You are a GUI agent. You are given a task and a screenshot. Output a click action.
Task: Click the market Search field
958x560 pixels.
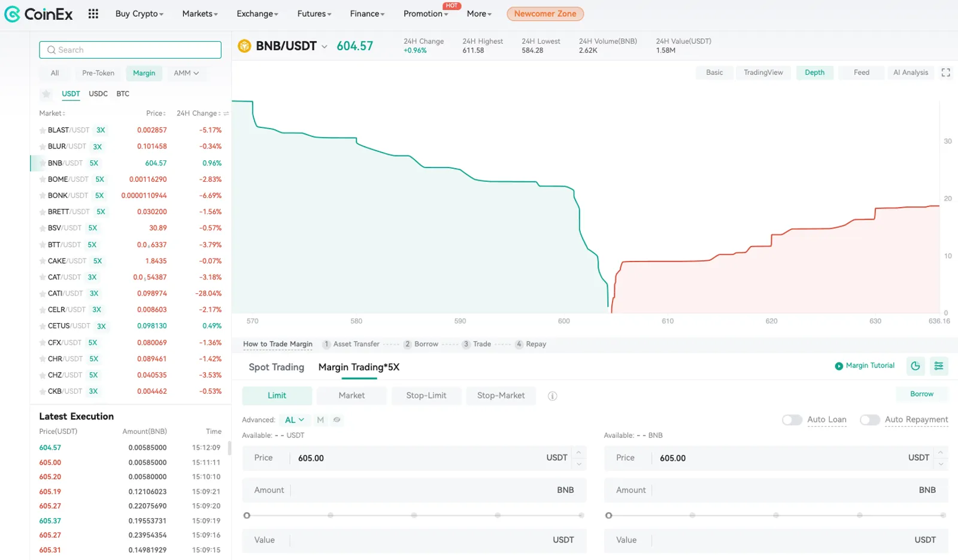click(x=131, y=50)
